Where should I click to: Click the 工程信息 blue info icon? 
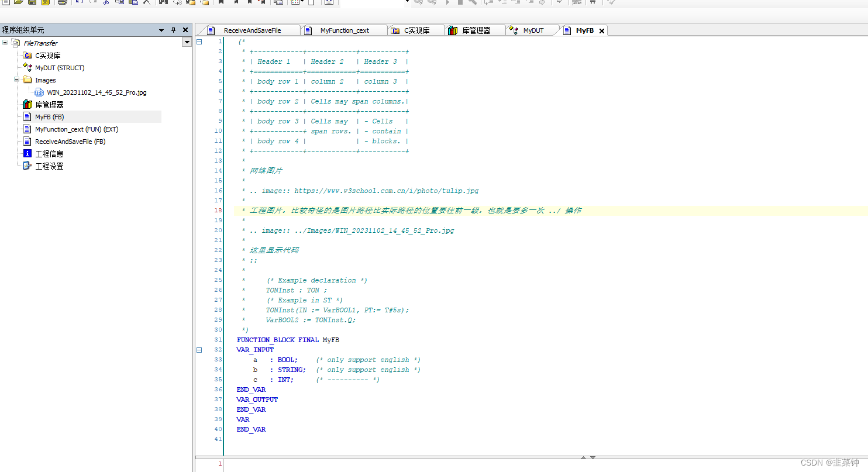[27, 153]
